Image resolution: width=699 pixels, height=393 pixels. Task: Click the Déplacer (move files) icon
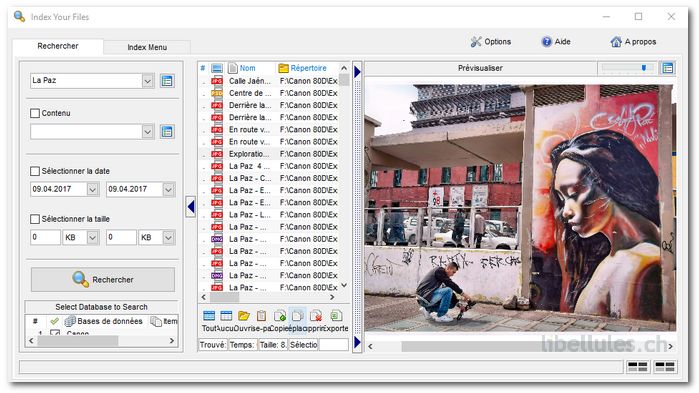(x=297, y=316)
